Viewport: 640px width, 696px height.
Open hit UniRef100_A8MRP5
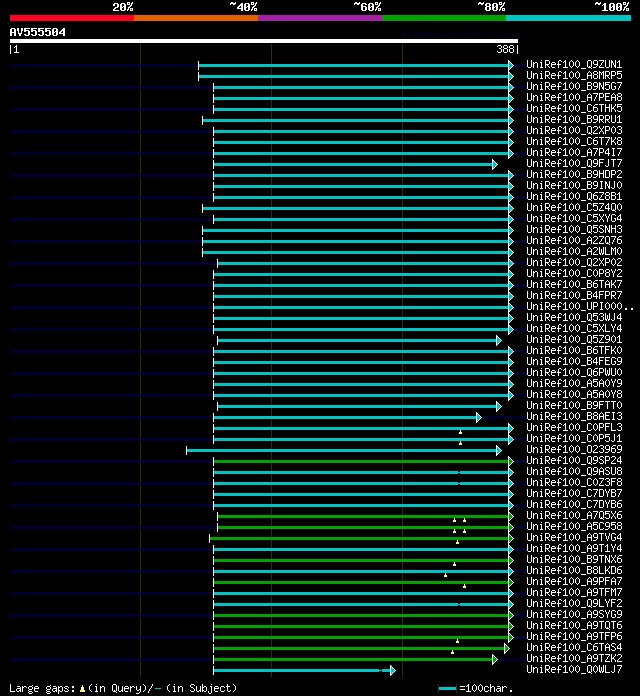click(574, 75)
